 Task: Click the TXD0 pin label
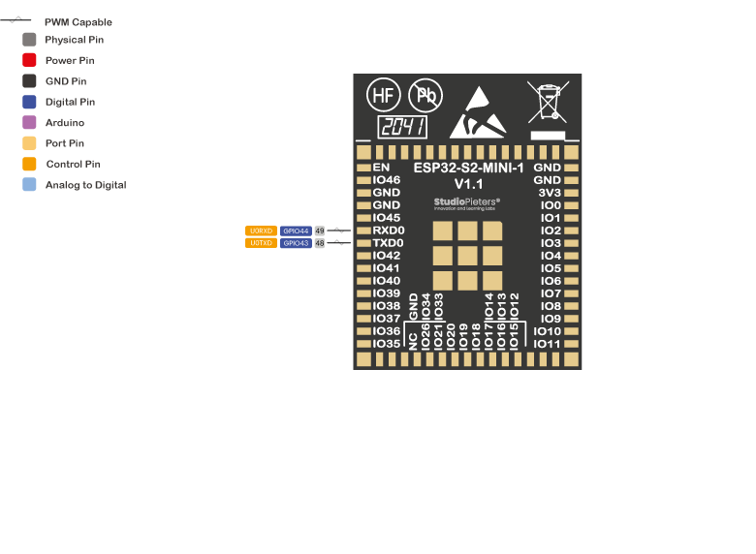[388, 243]
